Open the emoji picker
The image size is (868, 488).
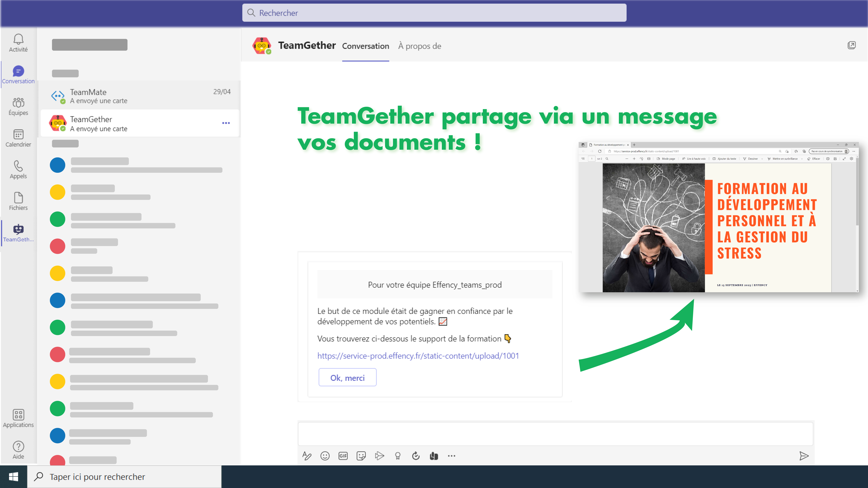(325, 456)
